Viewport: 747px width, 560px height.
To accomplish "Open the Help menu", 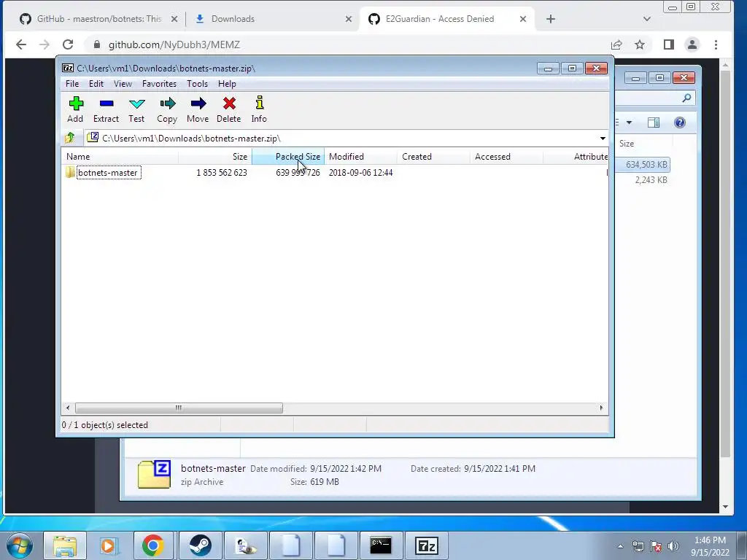I will point(227,84).
